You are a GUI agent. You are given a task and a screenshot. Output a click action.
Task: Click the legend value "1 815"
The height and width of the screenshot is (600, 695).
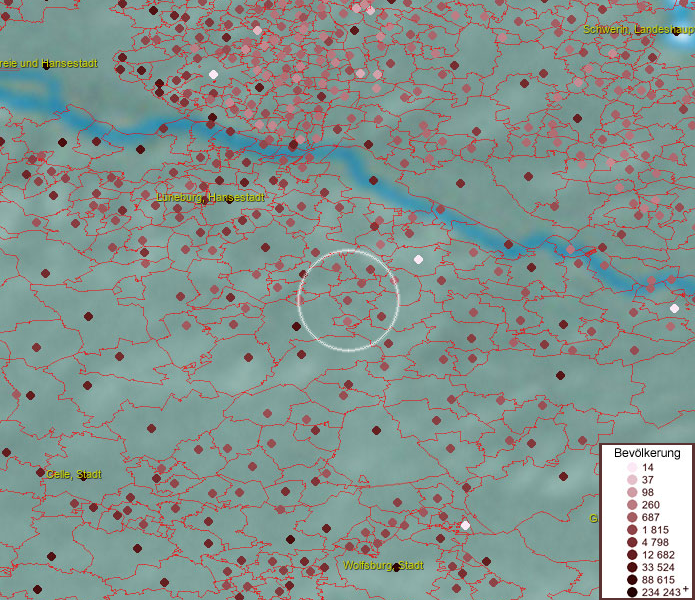point(655,530)
